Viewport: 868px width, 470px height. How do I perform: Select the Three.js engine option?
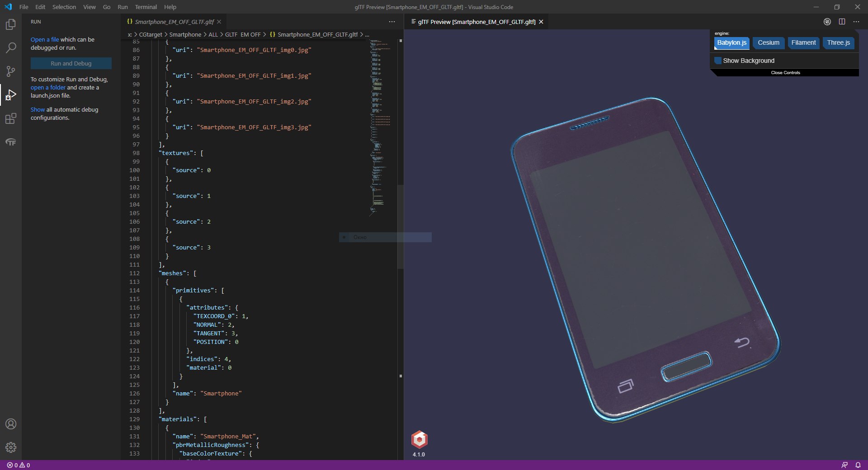(x=839, y=43)
